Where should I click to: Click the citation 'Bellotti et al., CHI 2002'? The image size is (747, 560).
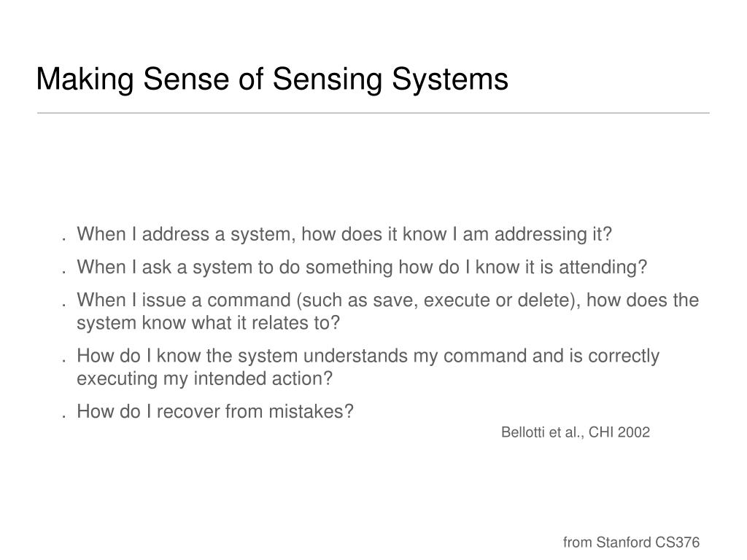pos(576,432)
